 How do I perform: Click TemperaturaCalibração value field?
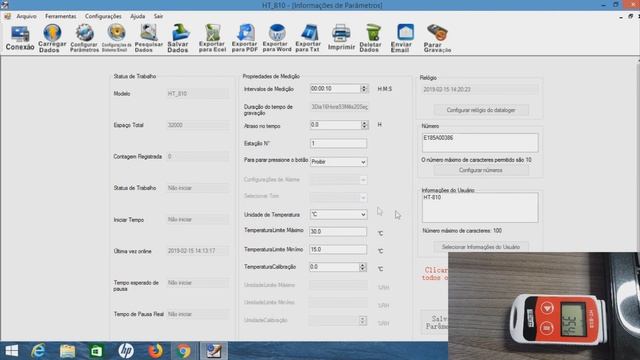[334, 267]
